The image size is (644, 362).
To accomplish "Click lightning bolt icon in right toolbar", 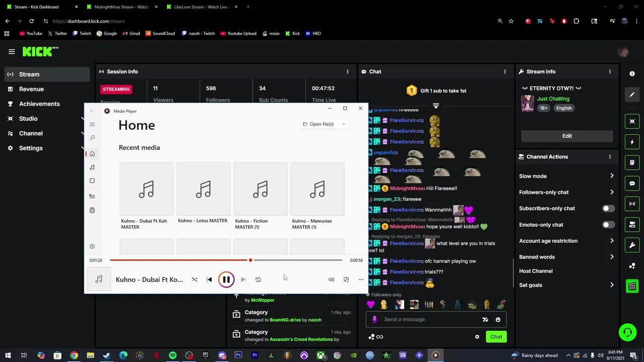I will tap(632, 142).
